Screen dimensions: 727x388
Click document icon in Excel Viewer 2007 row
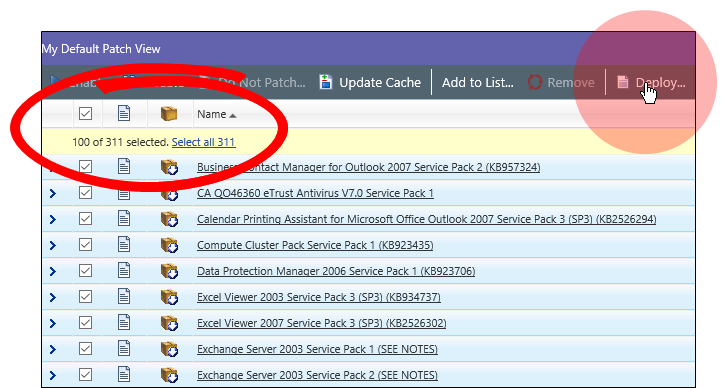pyautogui.click(x=124, y=322)
